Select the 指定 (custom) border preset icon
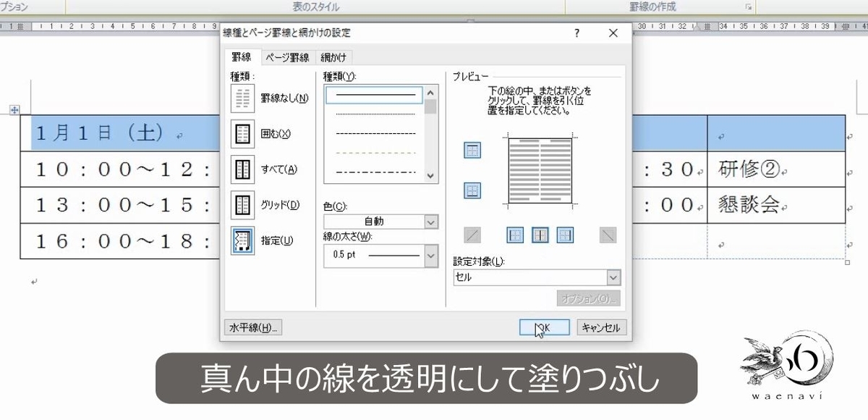The image size is (868, 420). 244,240
